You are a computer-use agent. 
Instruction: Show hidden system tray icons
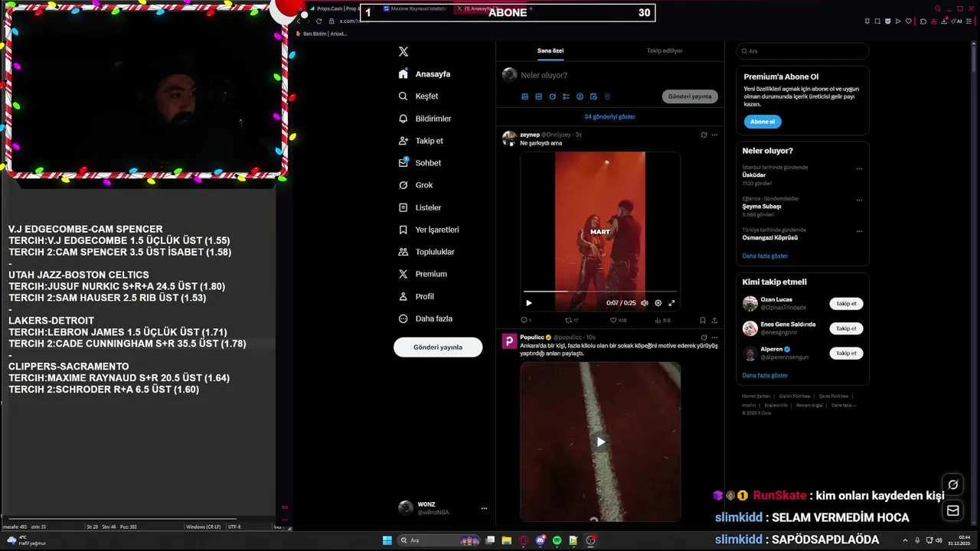(x=906, y=540)
